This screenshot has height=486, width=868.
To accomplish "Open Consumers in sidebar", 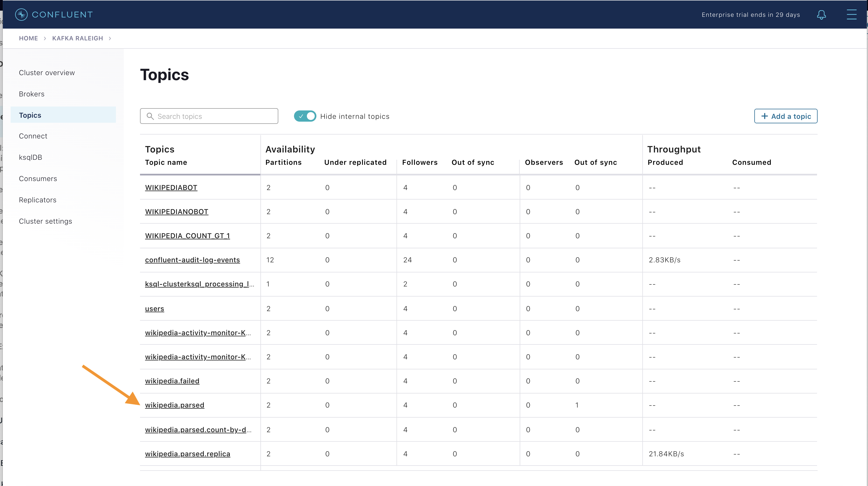I will [x=38, y=179].
